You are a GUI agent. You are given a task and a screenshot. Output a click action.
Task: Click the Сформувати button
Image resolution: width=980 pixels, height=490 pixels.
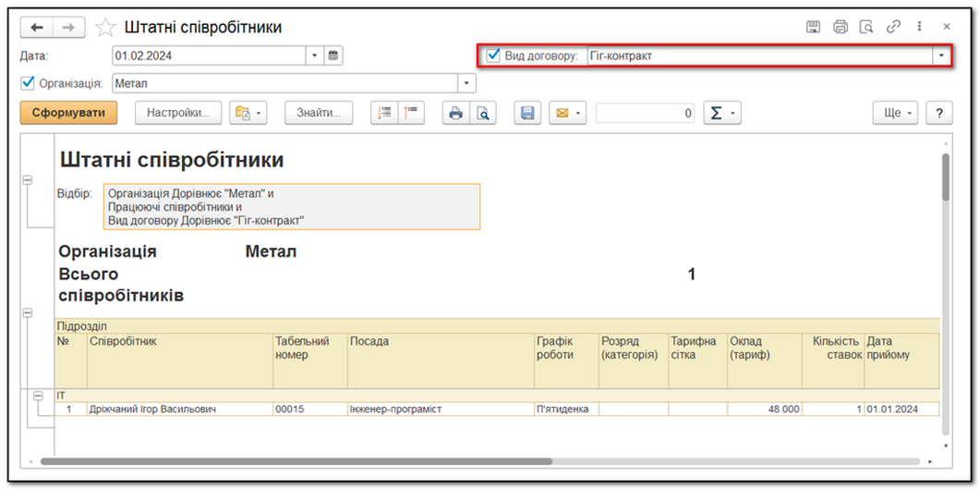pyautogui.click(x=69, y=113)
